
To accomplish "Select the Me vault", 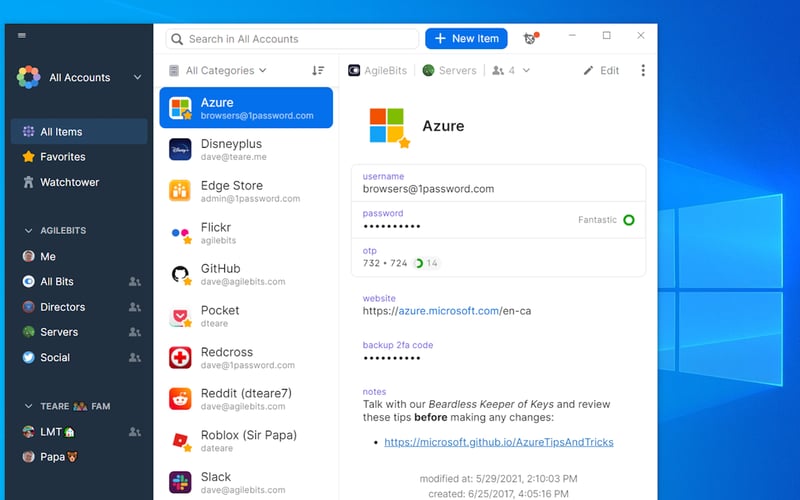I will pyautogui.click(x=79, y=256).
